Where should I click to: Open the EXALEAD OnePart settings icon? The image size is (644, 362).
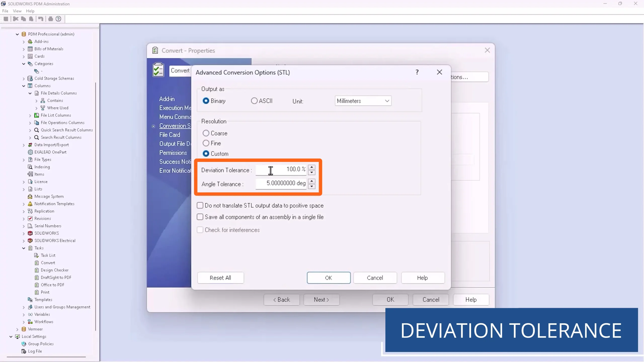30,152
